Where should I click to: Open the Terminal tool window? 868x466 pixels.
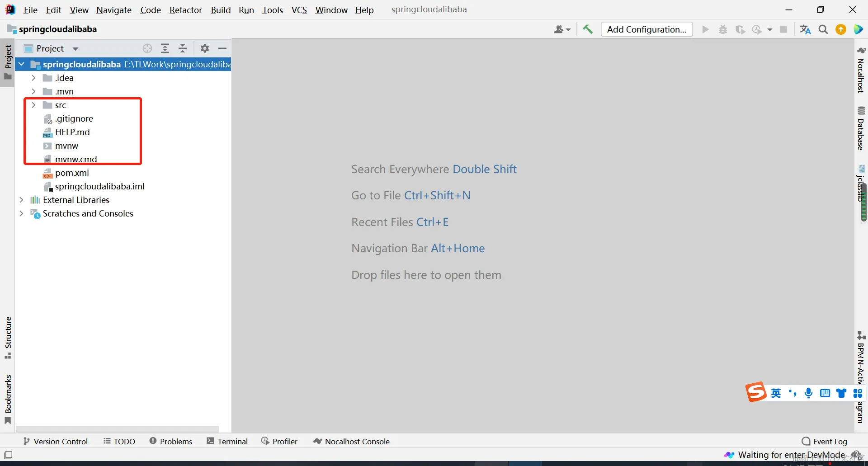227,441
